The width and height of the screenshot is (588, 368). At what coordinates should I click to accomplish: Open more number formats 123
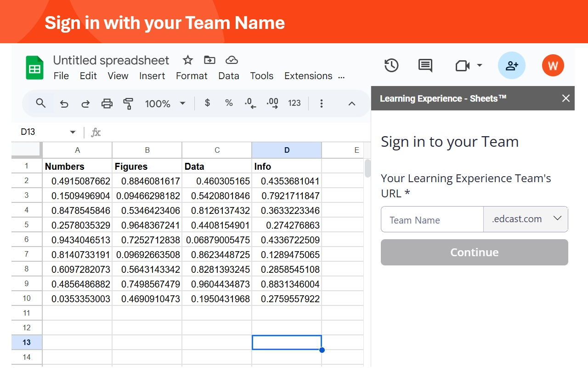294,103
